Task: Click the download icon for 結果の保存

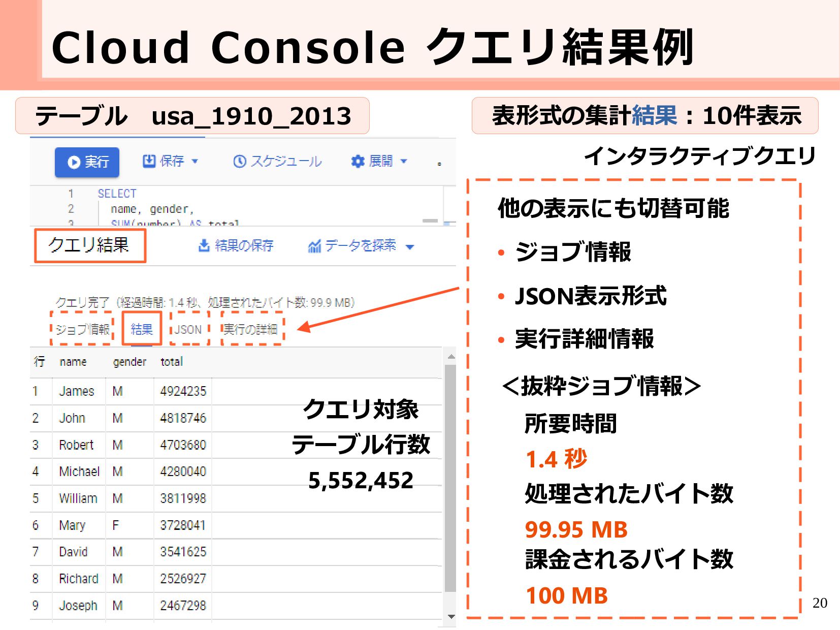Action: coord(204,246)
